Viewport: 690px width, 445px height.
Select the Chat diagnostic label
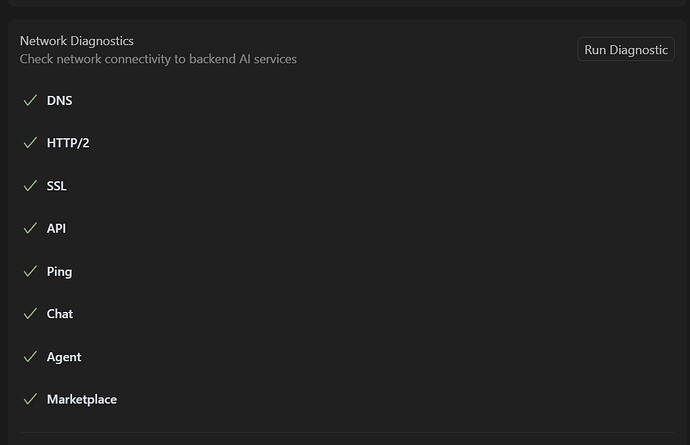point(60,314)
